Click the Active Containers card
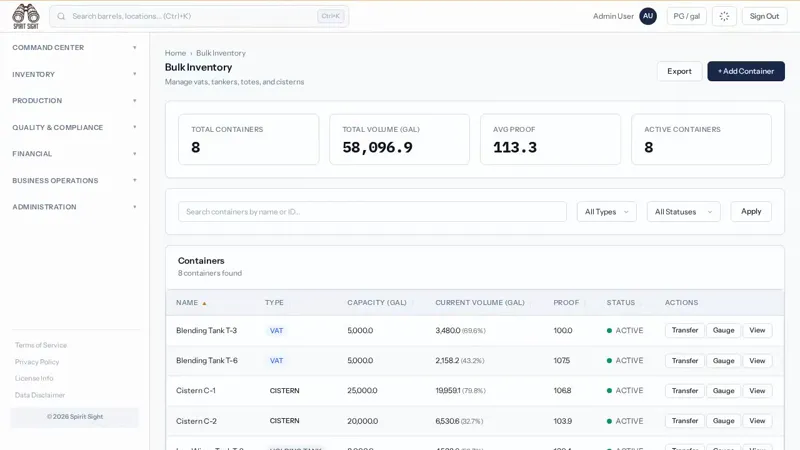The width and height of the screenshot is (800, 450). point(702,139)
